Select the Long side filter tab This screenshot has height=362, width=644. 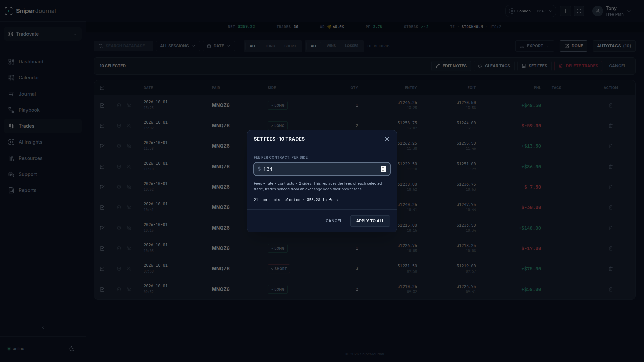[x=270, y=46]
